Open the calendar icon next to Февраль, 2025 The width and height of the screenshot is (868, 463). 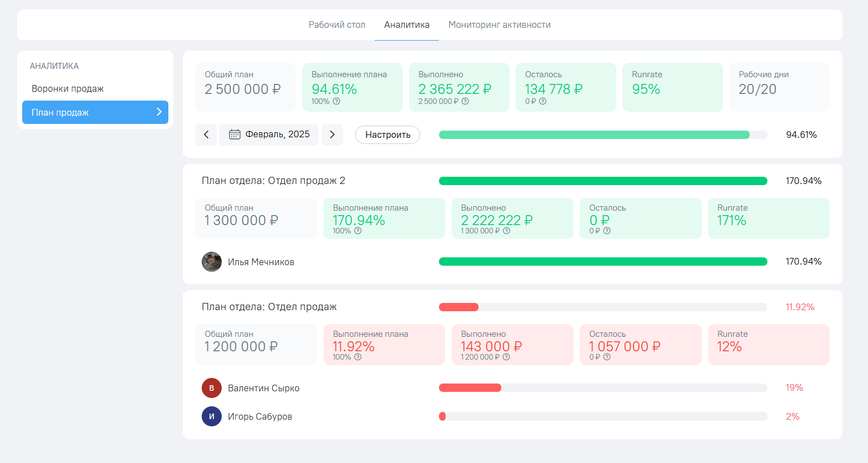[235, 135]
